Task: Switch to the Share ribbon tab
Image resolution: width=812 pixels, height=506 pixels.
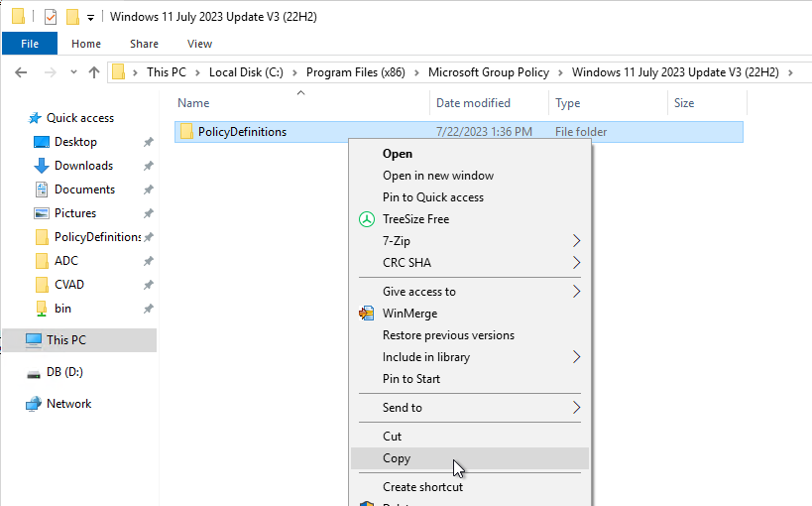Action: [144, 44]
